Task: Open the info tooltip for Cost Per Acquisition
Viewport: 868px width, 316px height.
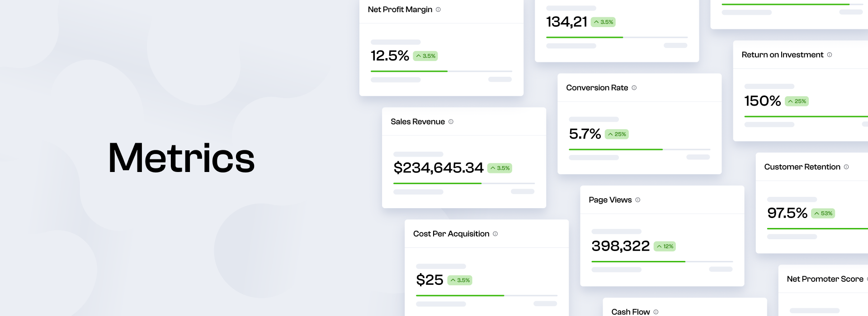Action: click(x=495, y=234)
